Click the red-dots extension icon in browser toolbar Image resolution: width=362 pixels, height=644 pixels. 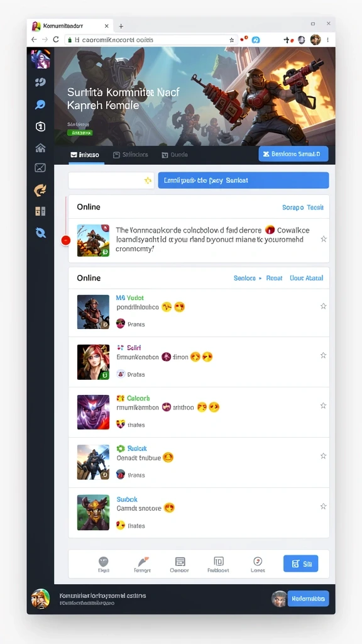click(244, 39)
